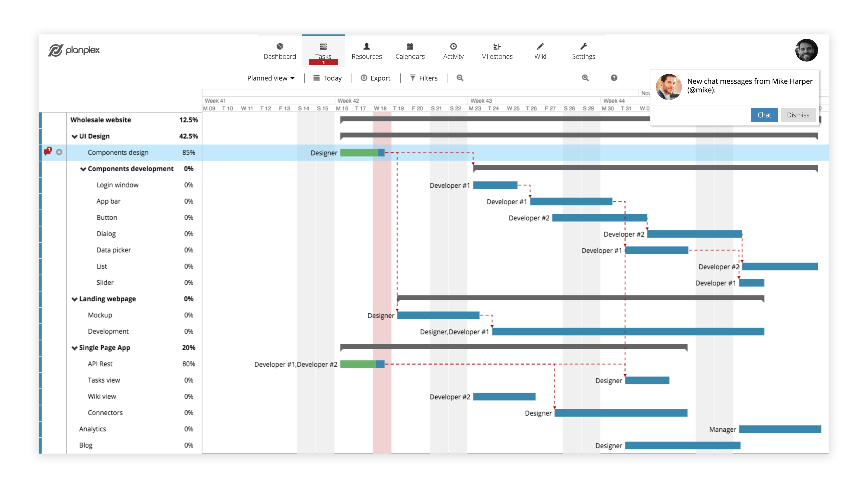Open the Wiki pencil icon

pos(540,46)
